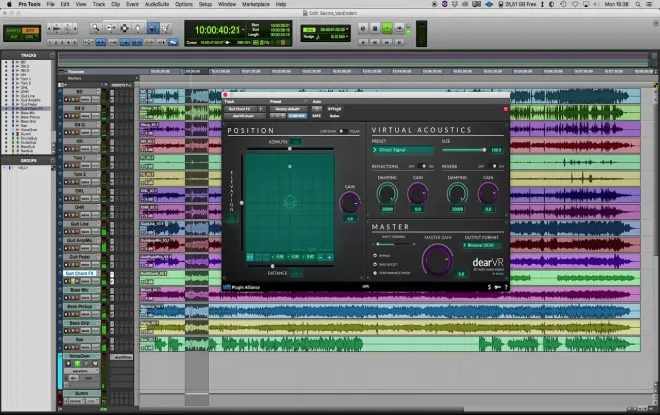Select the Zoomer tool in the toolbar
660x415 pixels.
[96, 28]
